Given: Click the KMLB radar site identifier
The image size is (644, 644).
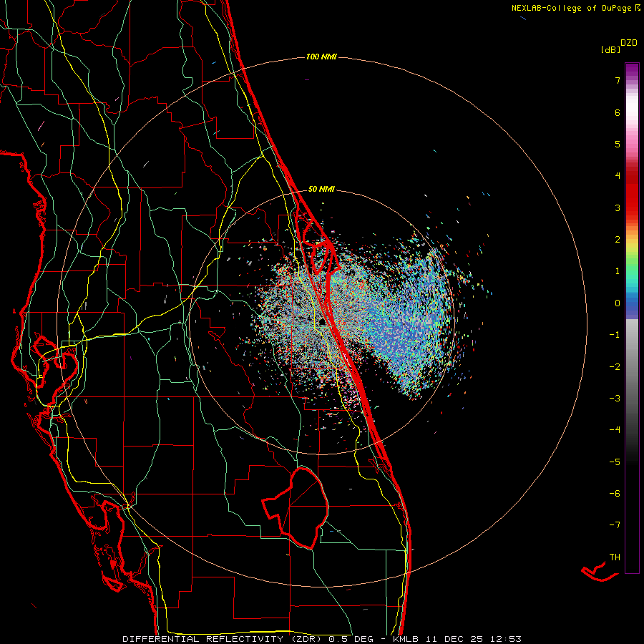Looking at the screenshot, I should pyautogui.click(x=406, y=639).
